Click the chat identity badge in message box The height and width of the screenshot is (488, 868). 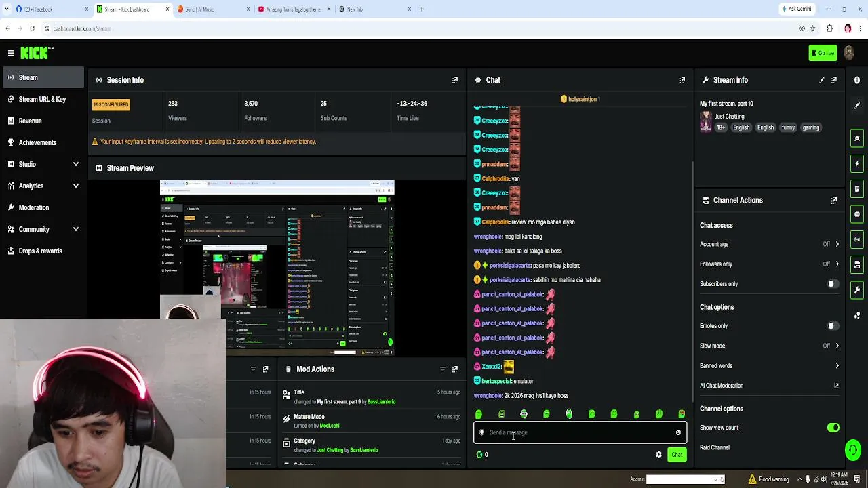coord(481,432)
